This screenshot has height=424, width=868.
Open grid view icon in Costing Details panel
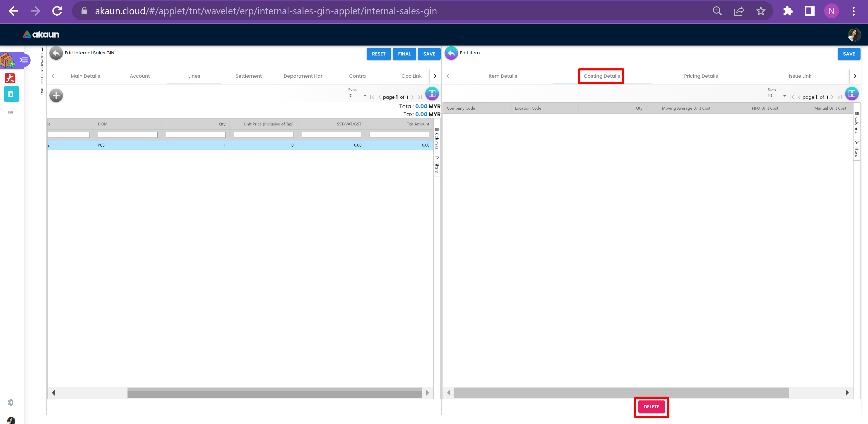tap(851, 94)
